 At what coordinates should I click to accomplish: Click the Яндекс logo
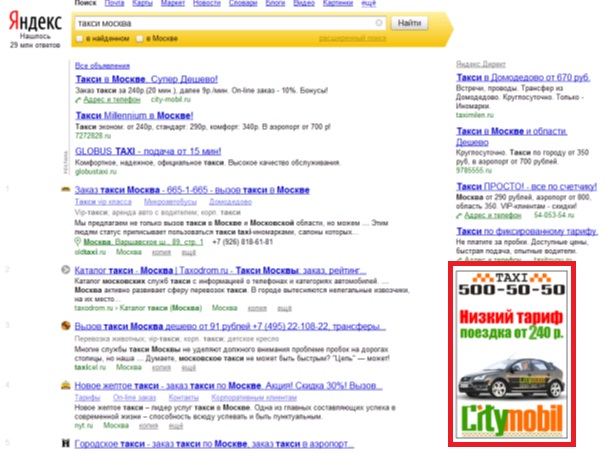35,21
